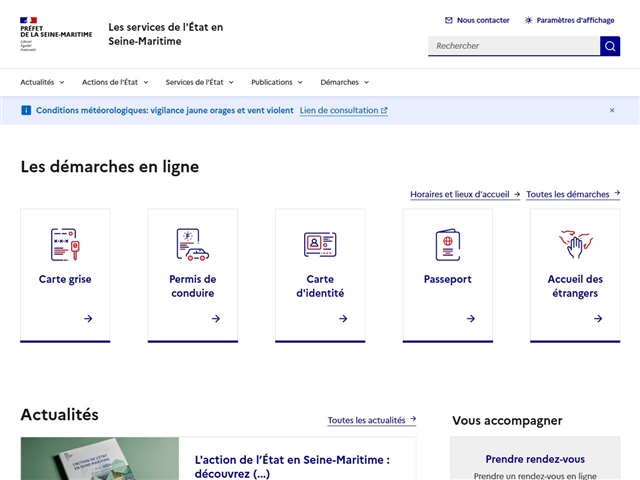This screenshot has width=640, height=480.
Task: Open the Démarches menu
Action: coord(344,82)
